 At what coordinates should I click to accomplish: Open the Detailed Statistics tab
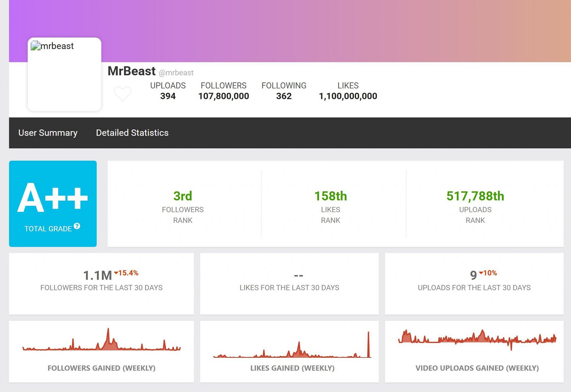pyautogui.click(x=132, y=133)
